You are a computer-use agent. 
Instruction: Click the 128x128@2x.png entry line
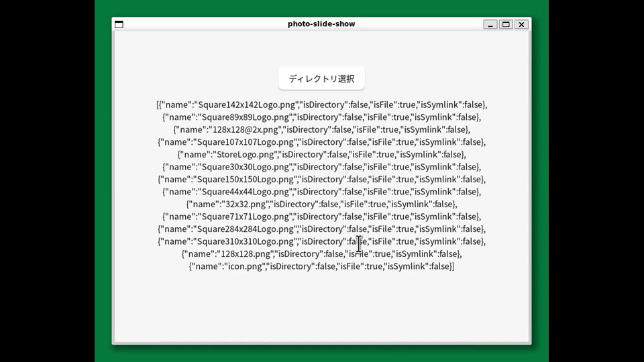pyautogui.click(x=321, y=129)
